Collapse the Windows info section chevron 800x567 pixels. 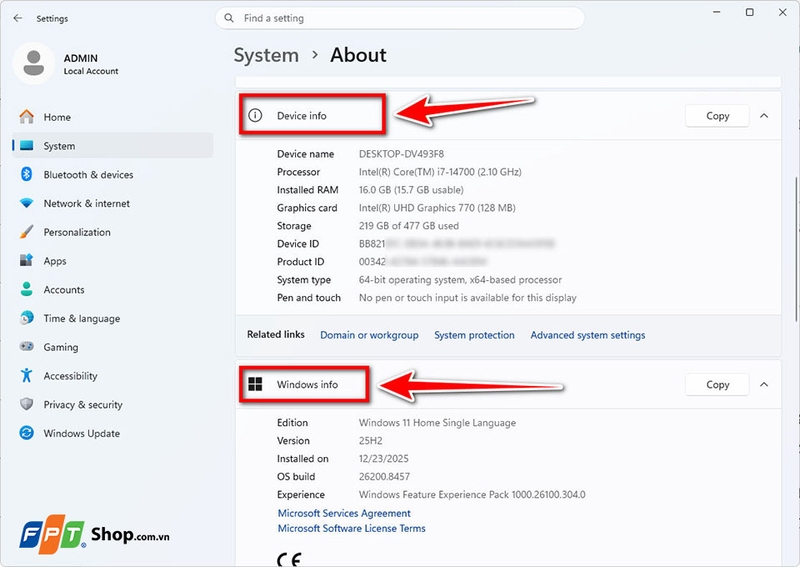pos(764,384)
